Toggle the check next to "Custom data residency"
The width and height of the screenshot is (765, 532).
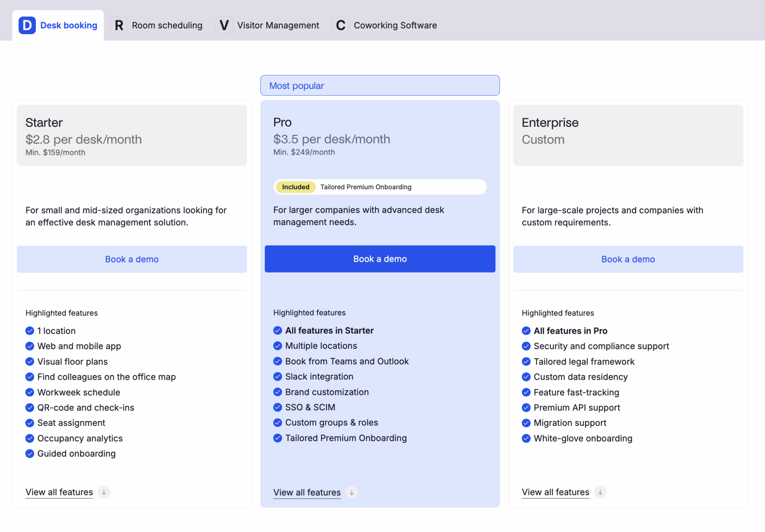tap(526, 377)
